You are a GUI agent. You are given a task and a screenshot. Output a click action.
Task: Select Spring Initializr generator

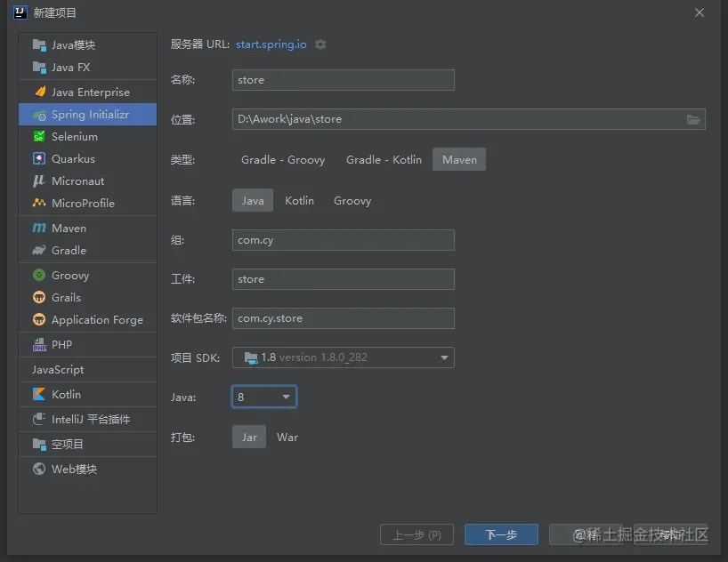point(88,115)
